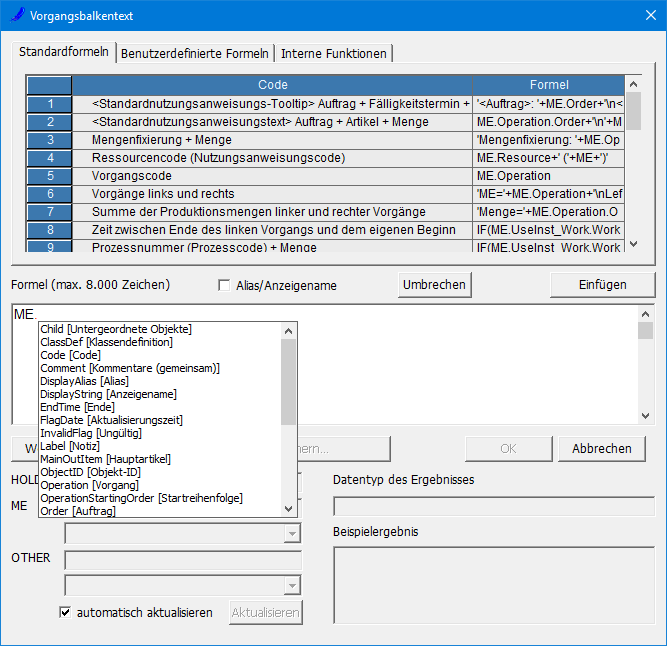This screenshot has height=646, width=667.
Task: Pick Order [Auftrag] in suggestion list
Action: (x=78, y=511)
